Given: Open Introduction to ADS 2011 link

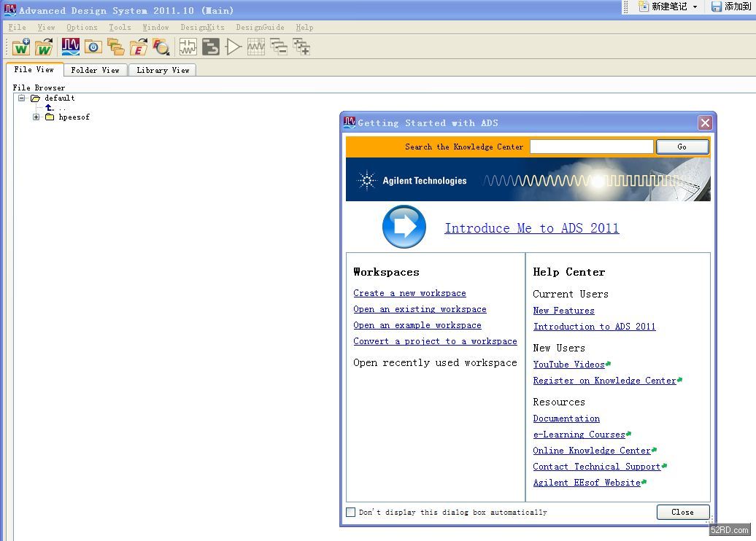Looking at the screenshot, I should coord(595,326).
